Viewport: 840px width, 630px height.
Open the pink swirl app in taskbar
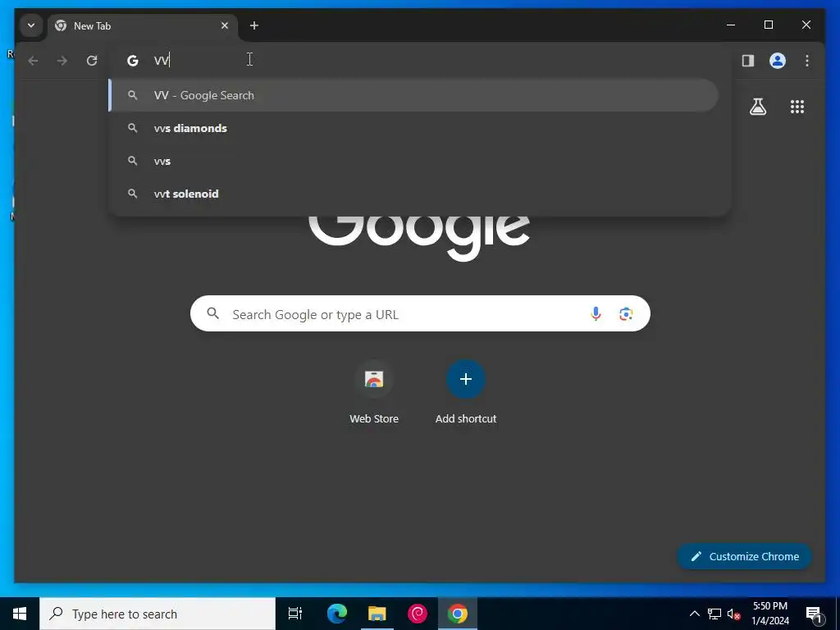(x=418, y=614)
